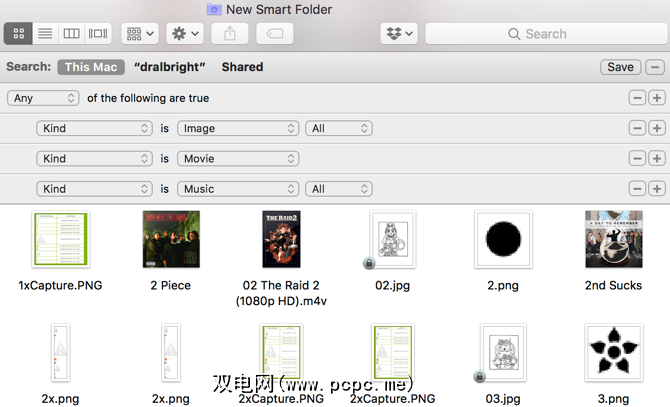Image resolution: width=670 pixels, height=407 pixels.
Task: Select the 2 Piece album cover
Action: (171, 239)
